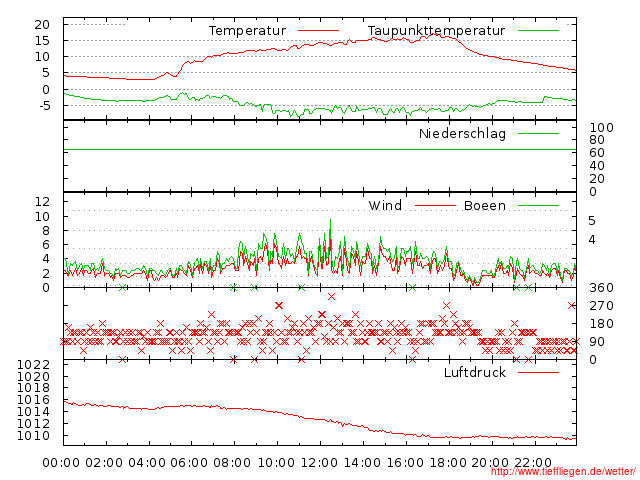Click red line sample beside Wind legend
The width and height of the screenshot is (640, 480).
pyautogui.click(x=435, y=206)
